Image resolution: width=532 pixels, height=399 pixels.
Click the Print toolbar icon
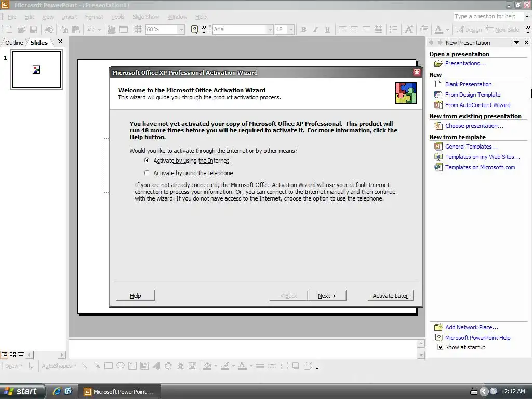(48, 30)
